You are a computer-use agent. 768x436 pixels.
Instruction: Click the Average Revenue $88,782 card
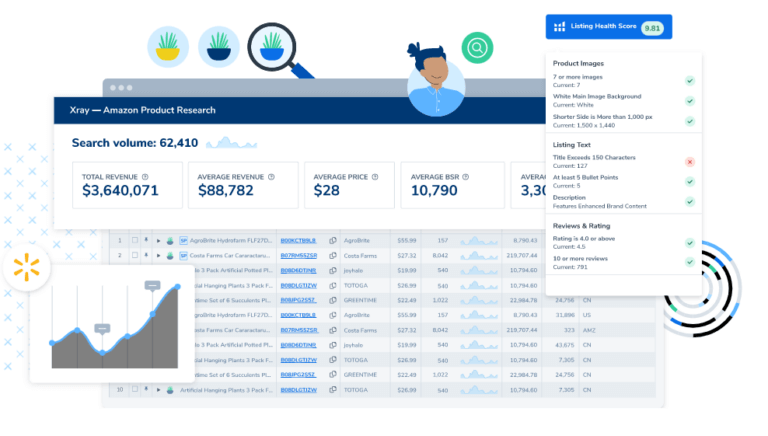click(243, 185)
